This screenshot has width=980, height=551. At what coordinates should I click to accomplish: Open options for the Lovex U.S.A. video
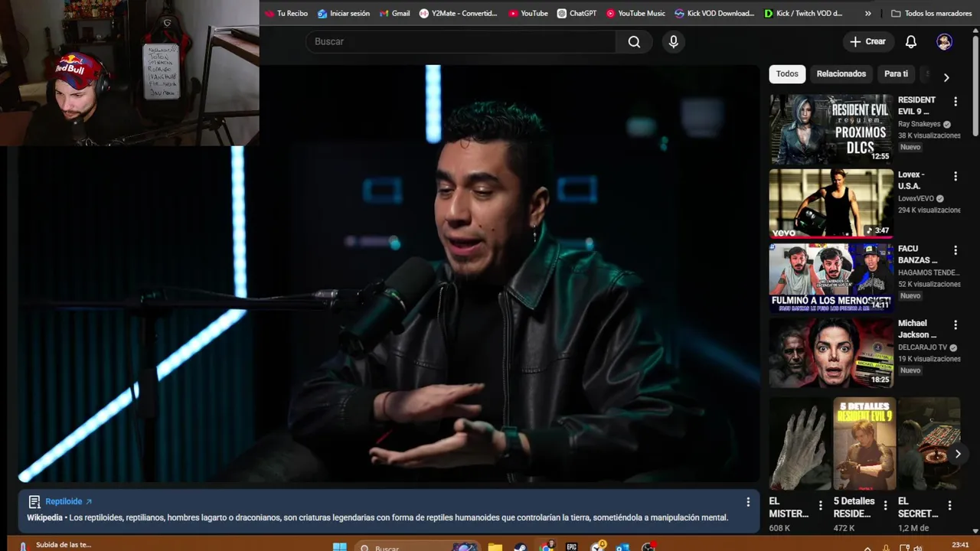955,176
